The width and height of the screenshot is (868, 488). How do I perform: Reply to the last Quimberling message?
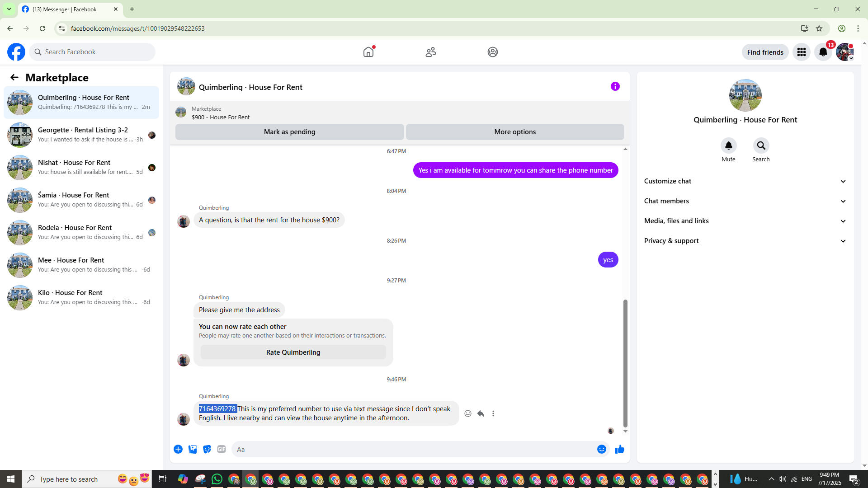(x=481, y=413)
